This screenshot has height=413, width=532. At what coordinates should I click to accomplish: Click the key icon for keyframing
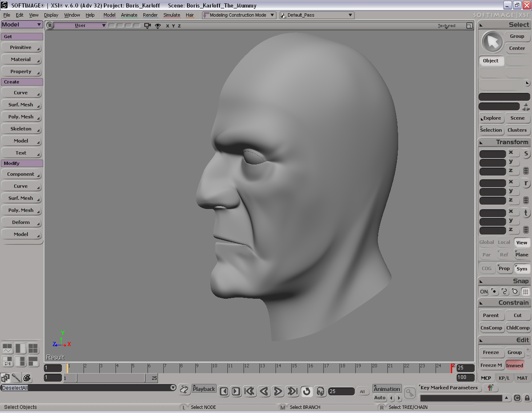pos(409,392)
